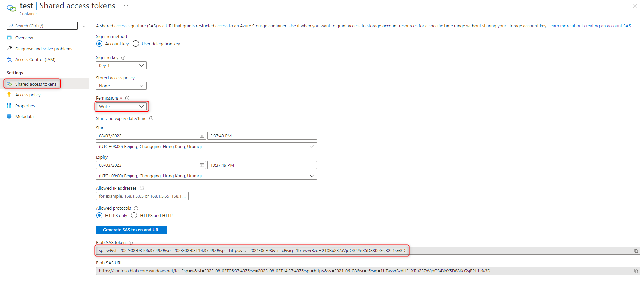The height and width of the screenshot is (281, 644).
Task: Open the Start date calendar picker
Action: [202, 136]
